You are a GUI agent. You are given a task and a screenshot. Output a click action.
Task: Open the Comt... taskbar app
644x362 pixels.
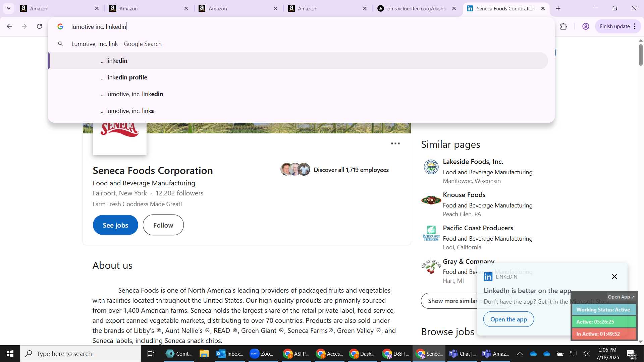pos(179,354)
